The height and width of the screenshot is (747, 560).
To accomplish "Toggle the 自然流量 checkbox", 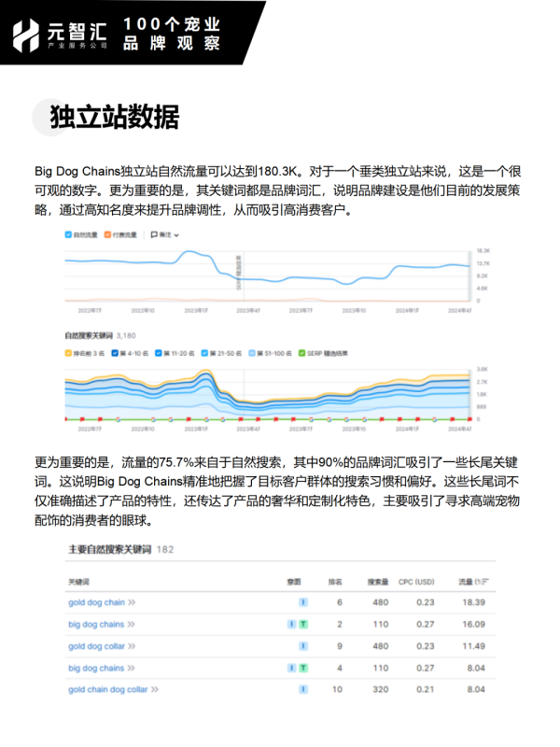I will pyautogui.click(x=68, y=234).
